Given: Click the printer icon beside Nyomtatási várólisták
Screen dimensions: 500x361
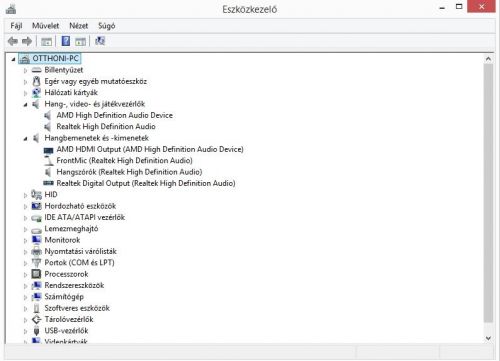Looking at the screenshot, I should [x=36, y=251].
